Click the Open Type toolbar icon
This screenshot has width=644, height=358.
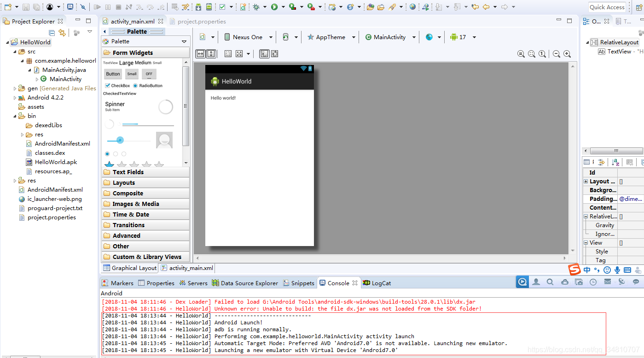click(x=370, y=7)
